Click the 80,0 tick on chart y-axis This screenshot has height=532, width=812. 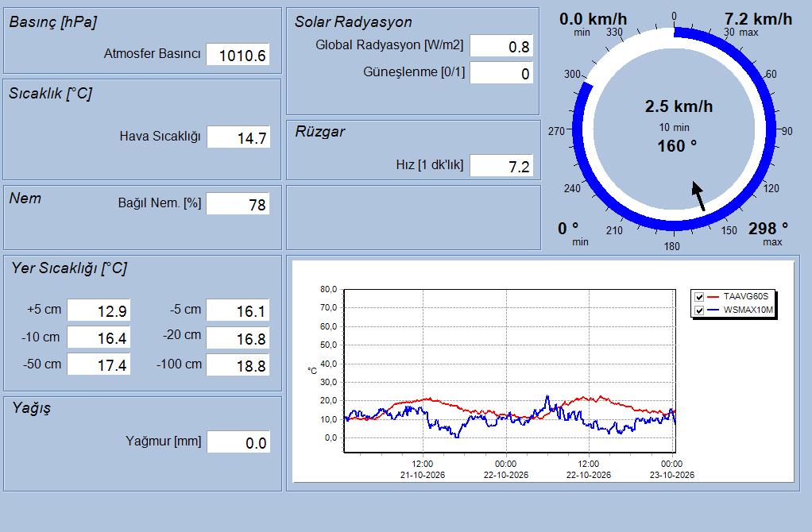pyautogui.click(x=328, y=289)
